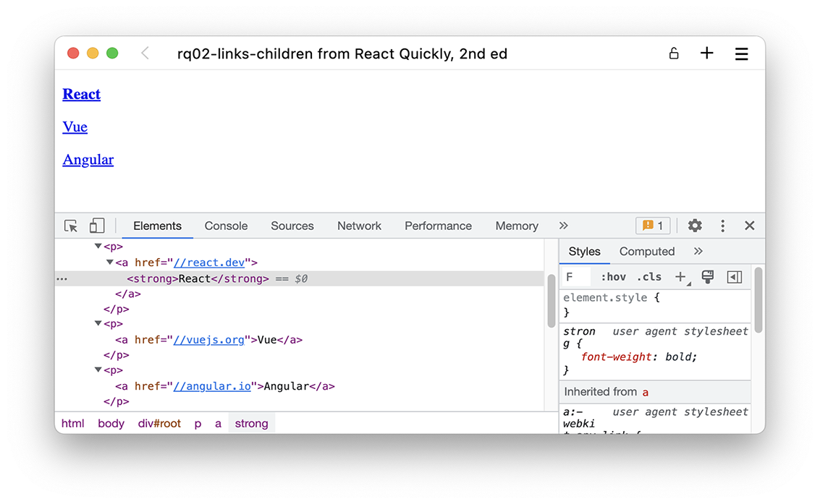
Task: Click the plus icon in title bar
Action: [x=706, y=54]
